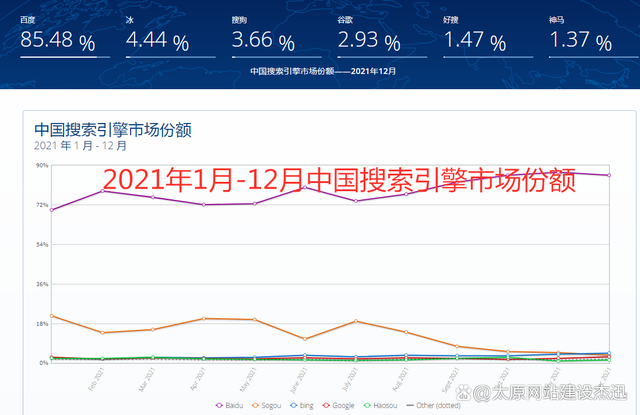Select the Sogou data point for Feb 2021
The width and height of the screenshot is (640, 415).
point(102,333)
